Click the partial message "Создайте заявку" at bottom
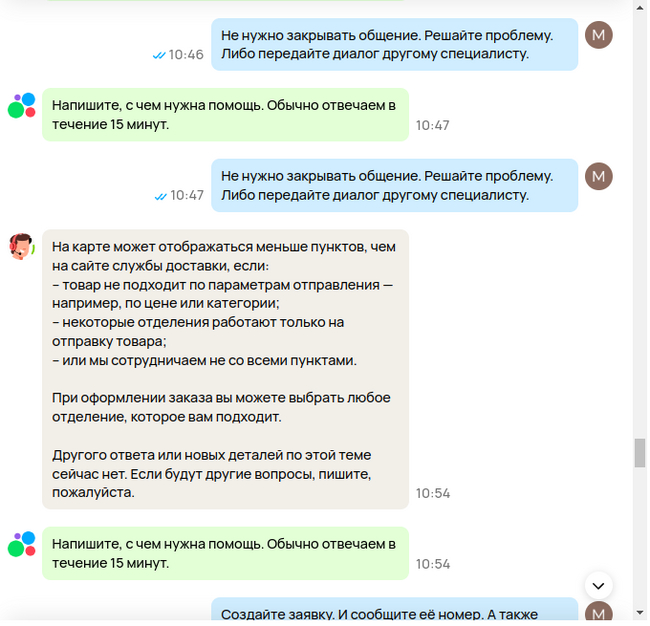This screenshot has width=650, height=626. click(396, 611)
